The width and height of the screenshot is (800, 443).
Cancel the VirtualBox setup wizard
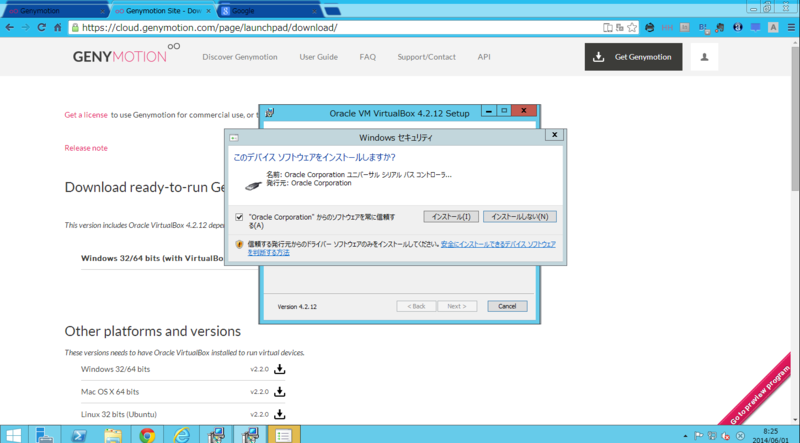pyautogui.click(x=507, y=306)
